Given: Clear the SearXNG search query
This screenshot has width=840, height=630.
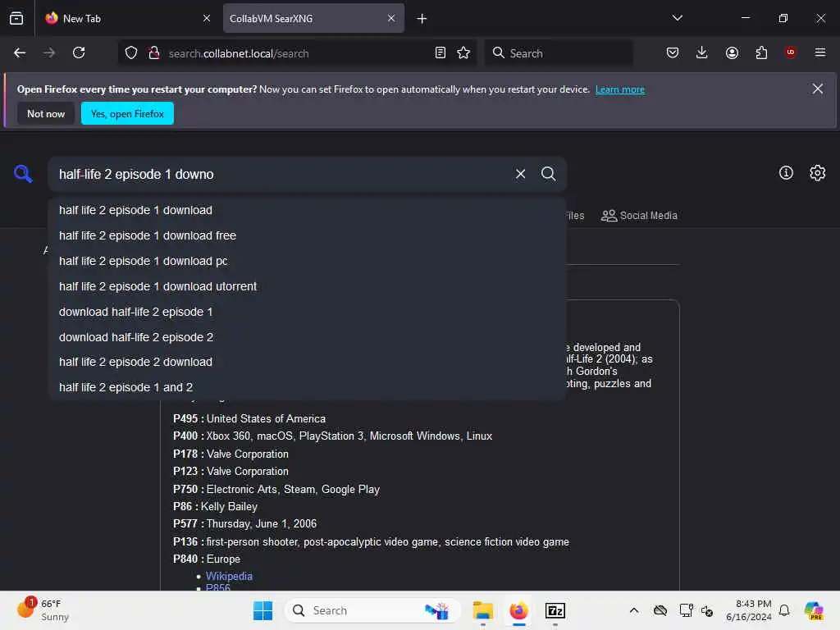Looking at the screenshot, I should pos(520,174).
